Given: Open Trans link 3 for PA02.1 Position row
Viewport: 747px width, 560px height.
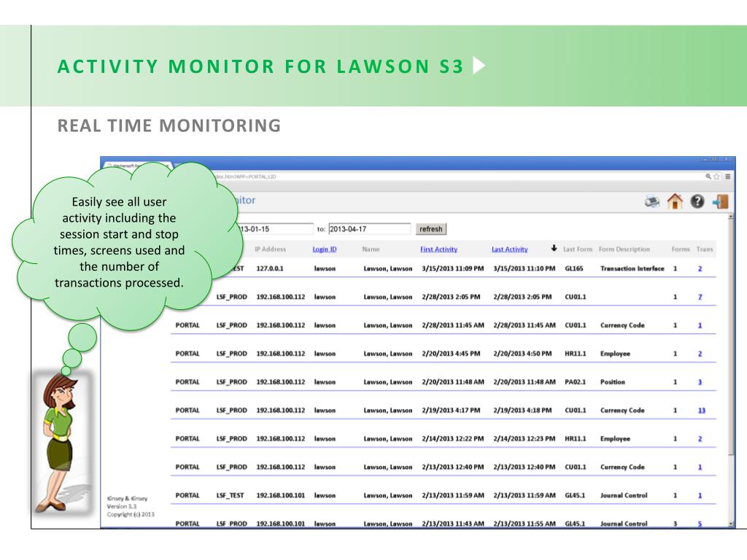Looking at the screenshot, I should click(700, 382).
